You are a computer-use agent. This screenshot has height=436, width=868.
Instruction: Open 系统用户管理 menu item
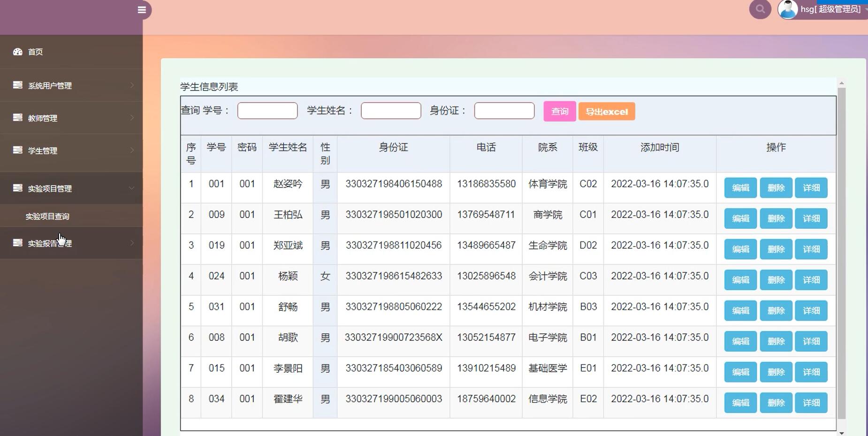[x=71, y=85]
